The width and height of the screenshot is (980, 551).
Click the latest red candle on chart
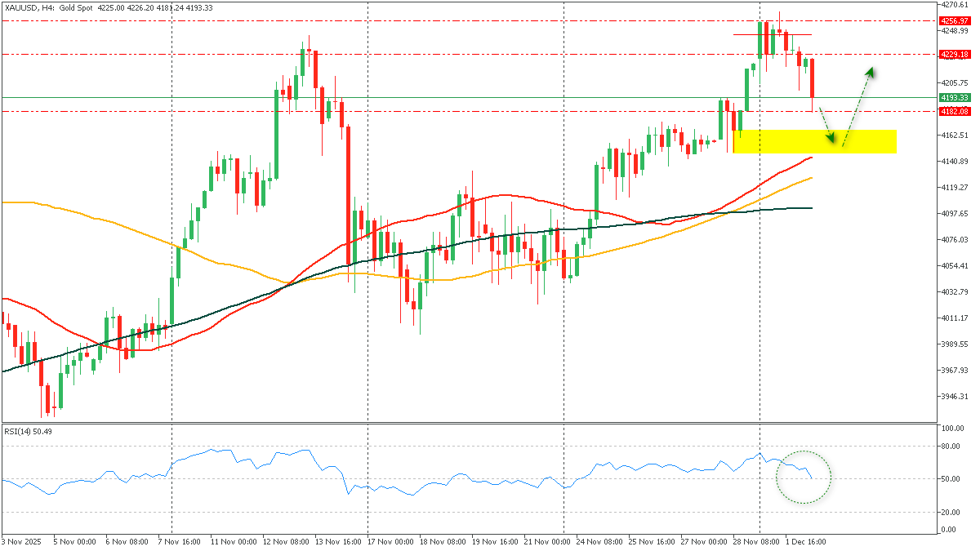click(x=813, y=80)
